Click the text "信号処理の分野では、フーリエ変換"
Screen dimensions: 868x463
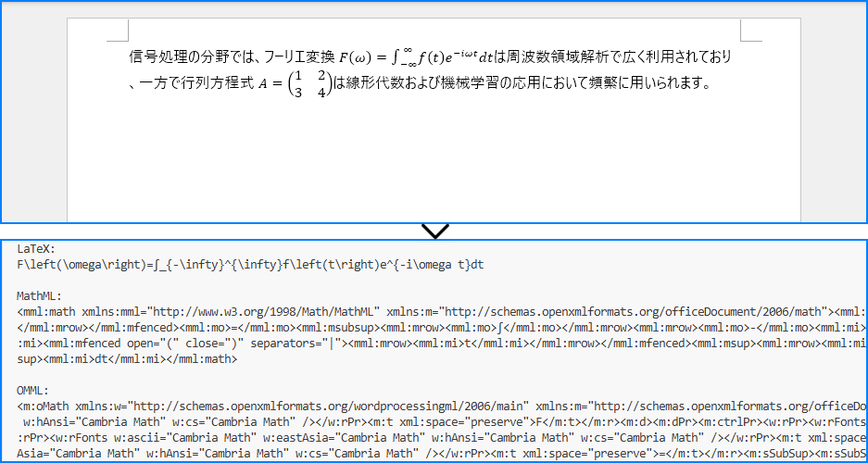pos(232,56)
